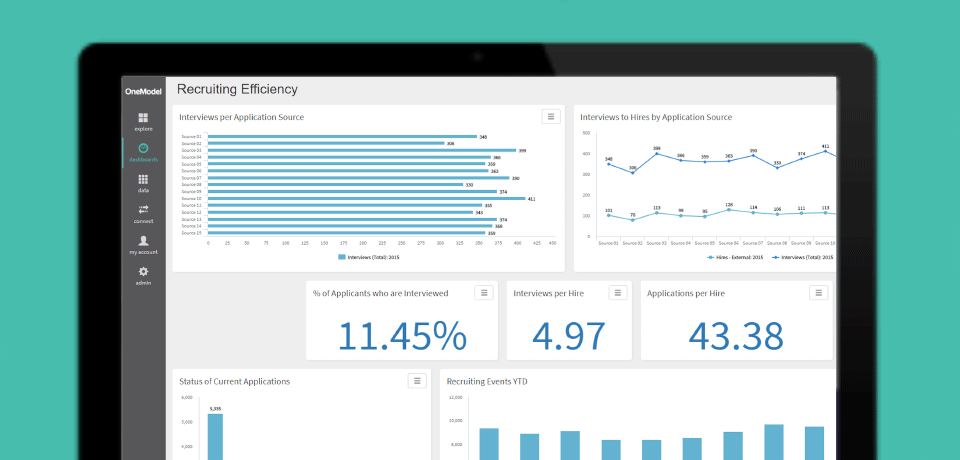Viewport: 960px width, 460px height.
Task: Open my account profile icon
Action: (x=143, y=244)
